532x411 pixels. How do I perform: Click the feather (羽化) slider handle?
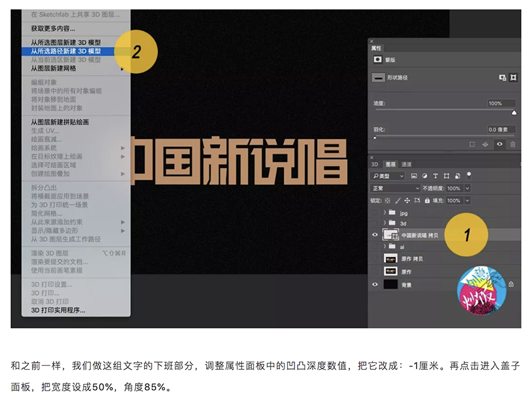pos(375,138)
